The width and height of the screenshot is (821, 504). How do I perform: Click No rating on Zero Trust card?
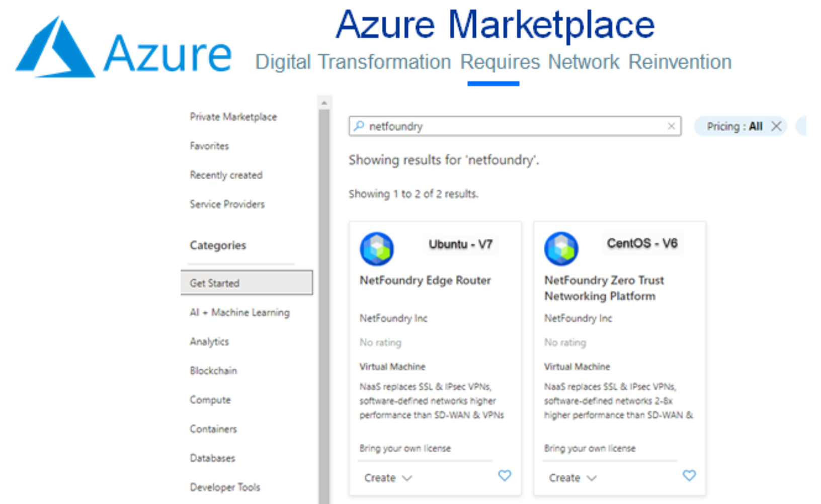565,343
